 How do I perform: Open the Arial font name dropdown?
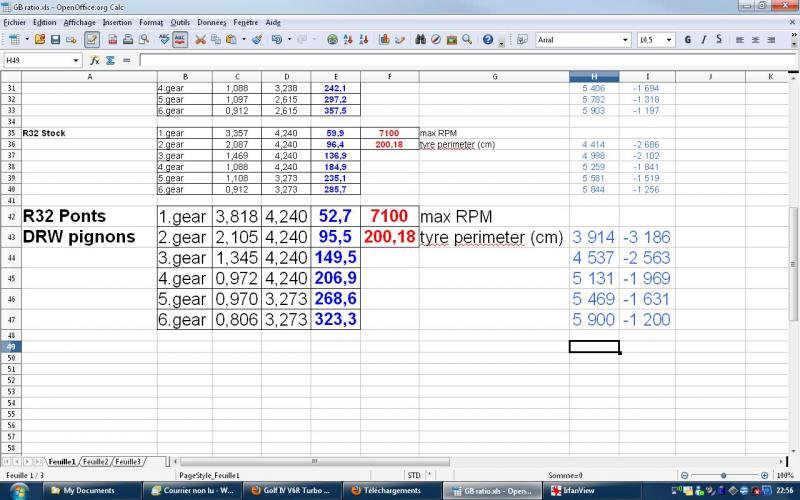pos(626,40)
